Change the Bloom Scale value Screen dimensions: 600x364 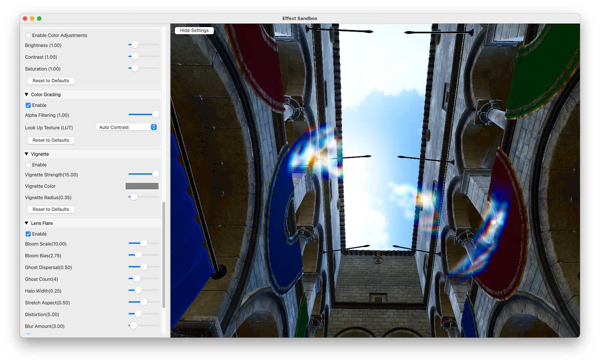pyautogui.click(x=143, y=243)
